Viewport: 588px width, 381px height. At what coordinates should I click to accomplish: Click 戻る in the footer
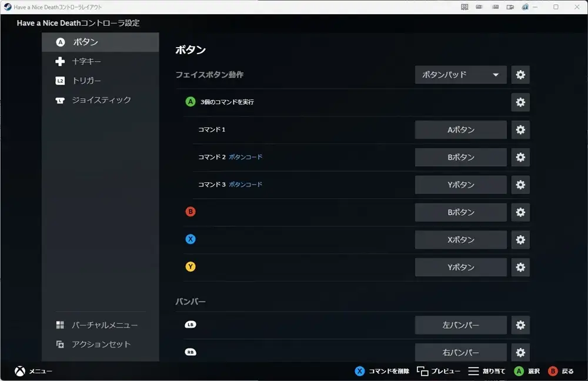pos(567,371)
